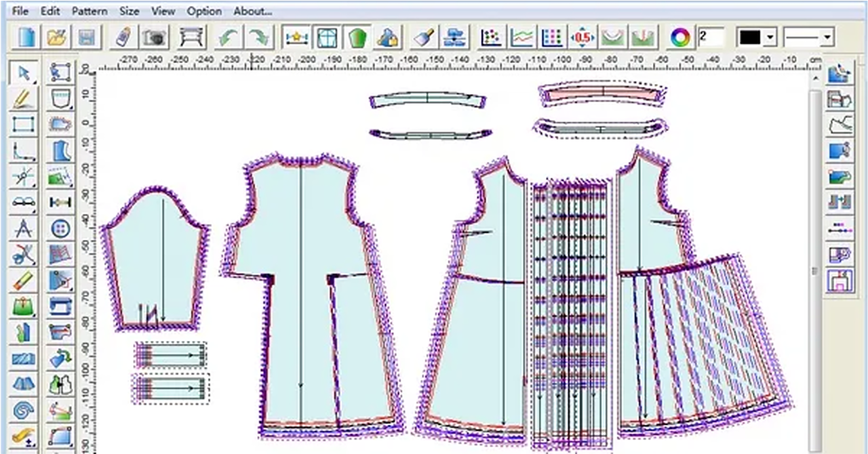This screenshot has width=868, height=454.
Task: Choose the compass tool in left toolbar
Action: tap(24, 229)
